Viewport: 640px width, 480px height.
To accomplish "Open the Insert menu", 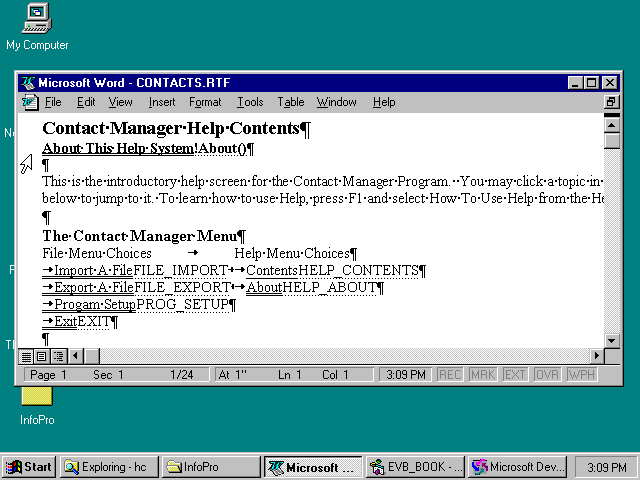I will click(x=162, y=102).
